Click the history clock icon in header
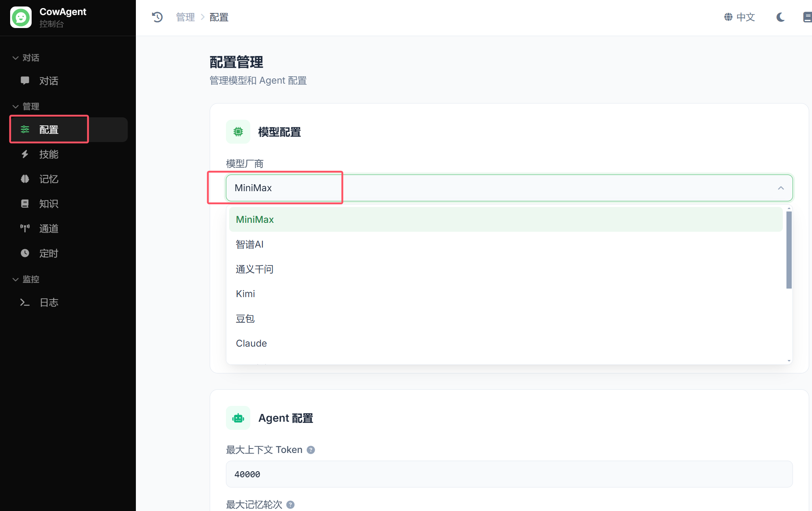The image size is (812, 511). [x=157, y=17]
